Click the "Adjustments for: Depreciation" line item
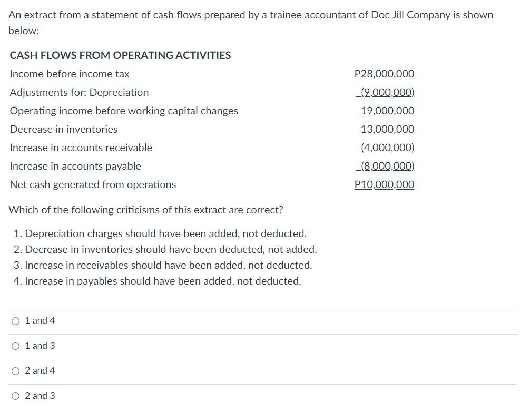Screen dimensions: 530x420 79,92
